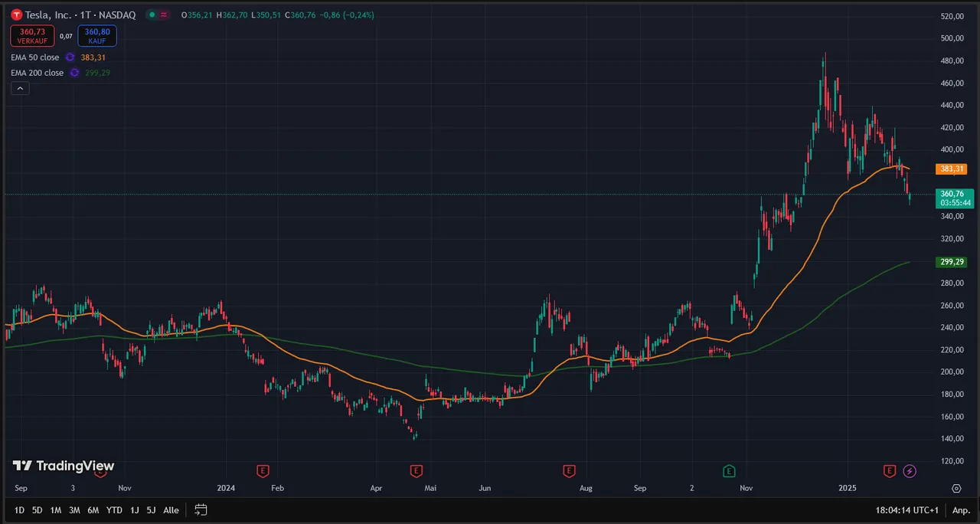This screenshot has height=524, width=980.
Task: Switch to the 5J time range
Action: coord(151,510)
